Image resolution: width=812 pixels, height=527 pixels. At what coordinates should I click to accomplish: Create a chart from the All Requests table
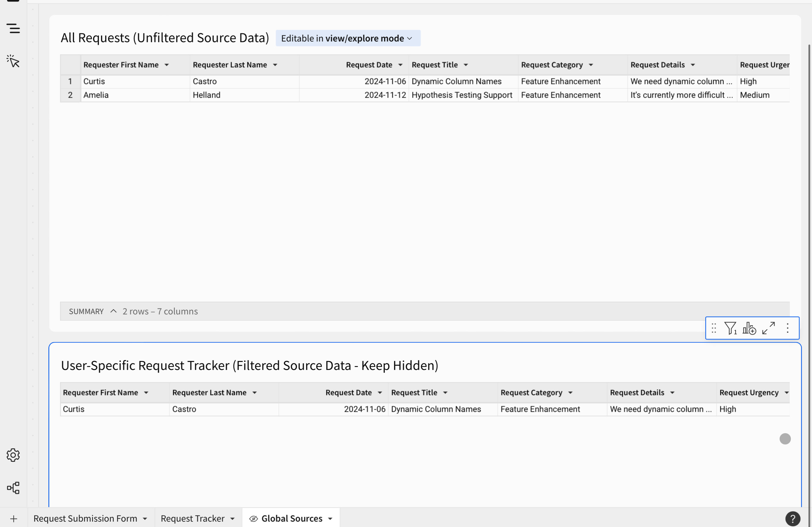click(x=749, y=328)
